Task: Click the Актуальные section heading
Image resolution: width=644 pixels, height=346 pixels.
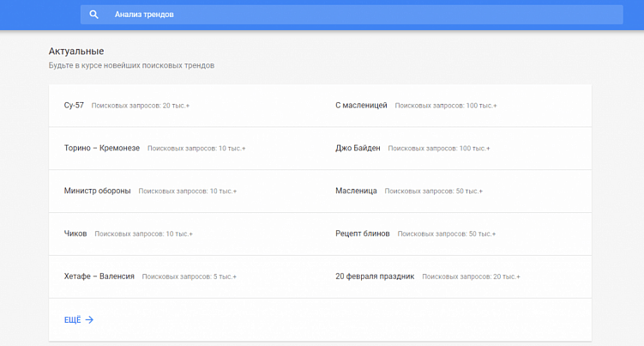Action: 76,52
